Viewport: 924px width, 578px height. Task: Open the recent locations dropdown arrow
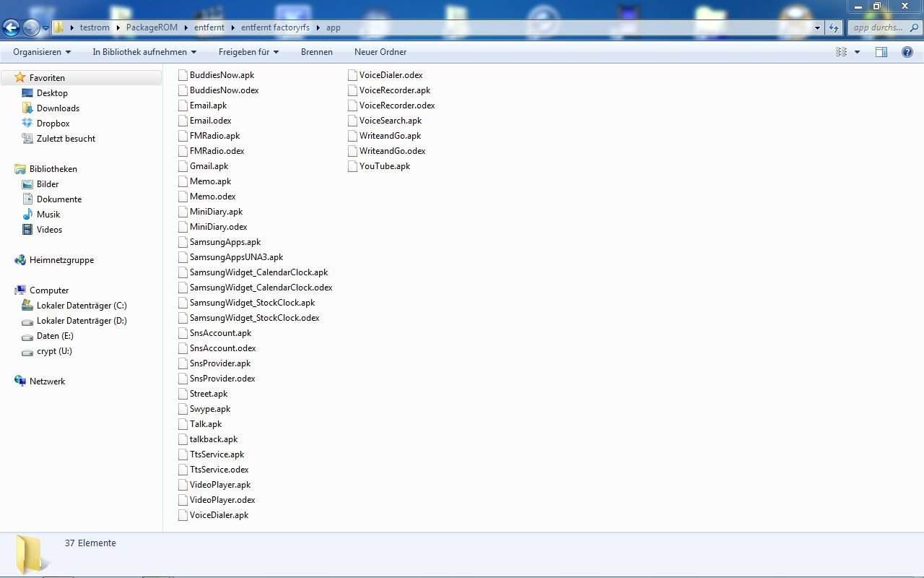click(x=45, y=28)
